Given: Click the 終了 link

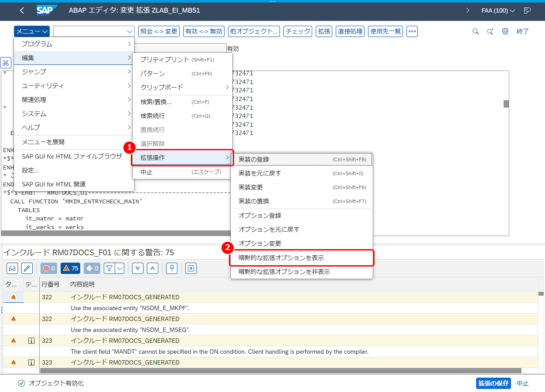Looking at the screenshot, I should click(x=523, y=31).
